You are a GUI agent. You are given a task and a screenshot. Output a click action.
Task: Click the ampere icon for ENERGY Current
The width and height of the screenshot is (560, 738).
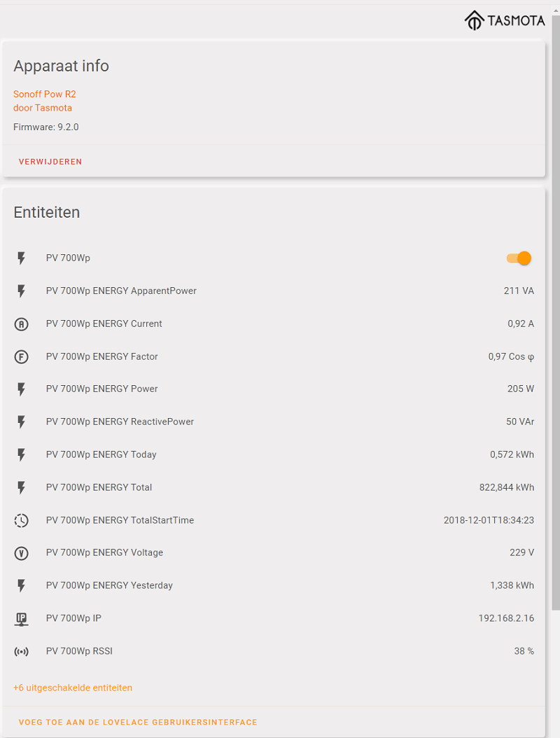21,323
